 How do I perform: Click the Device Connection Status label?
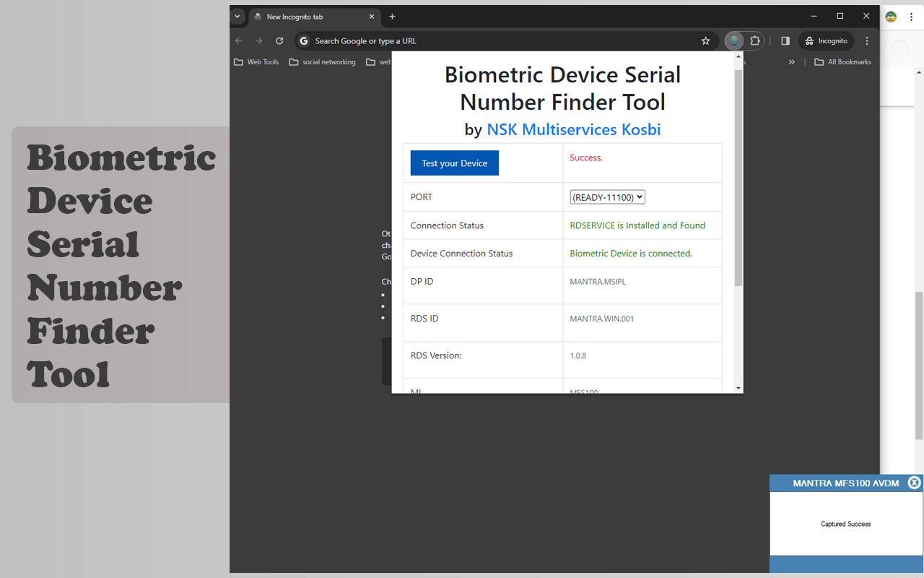tap(461, 254)
